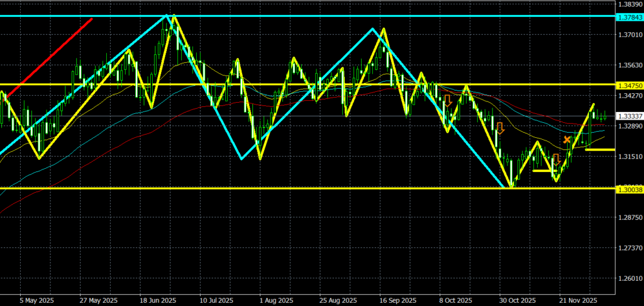The height and width of the screenshot is (306, 644).
Task: Click the yellow 1.34750 price label
Action: (x=629, y=84)
